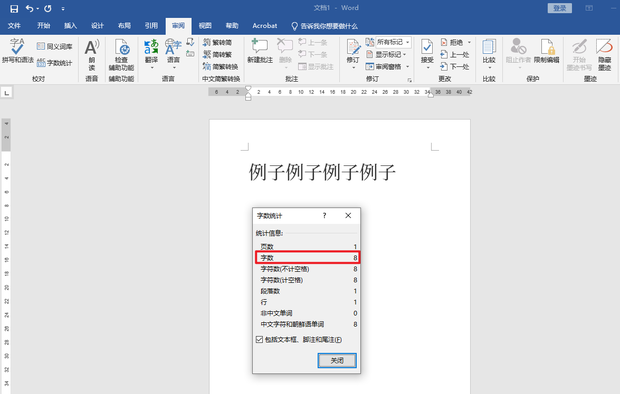Click the 阻止作者 block authors icon
Viewport: 620px width, 394px height.
tap(518, 46)
